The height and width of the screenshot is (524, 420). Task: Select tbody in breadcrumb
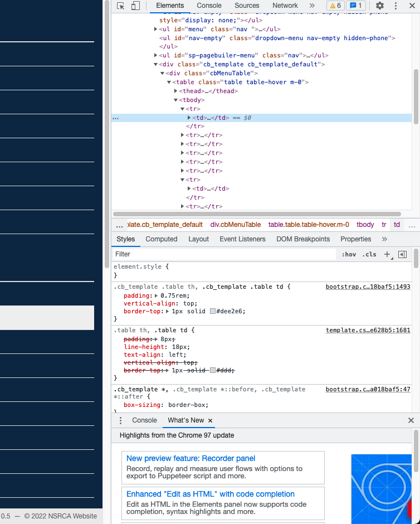click(x=365, y=225)
